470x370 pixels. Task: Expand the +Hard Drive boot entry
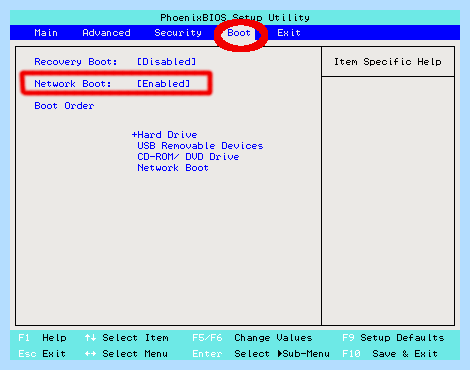pos(164,135)
